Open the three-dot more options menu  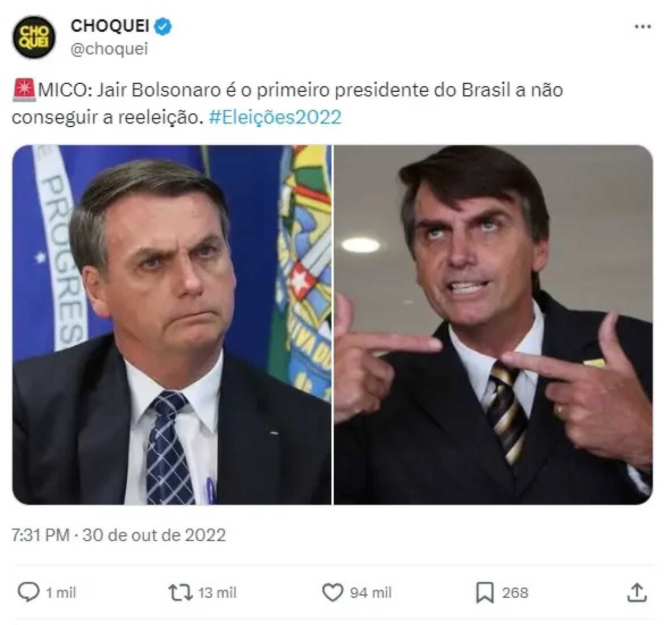pos(643,27)
